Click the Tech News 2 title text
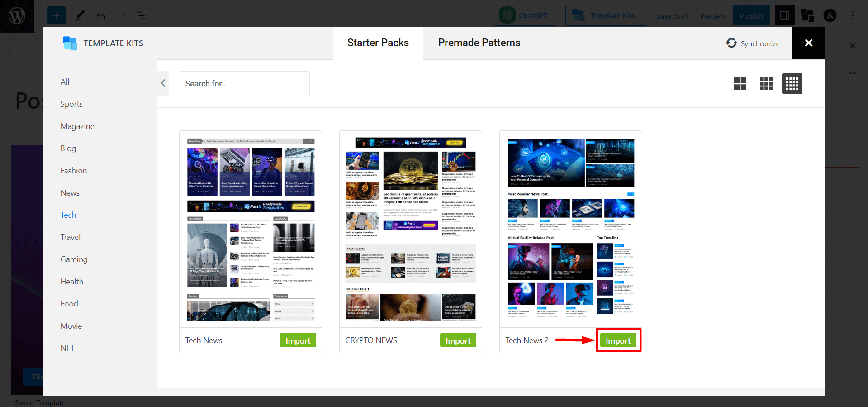 (x=527, y=340)
